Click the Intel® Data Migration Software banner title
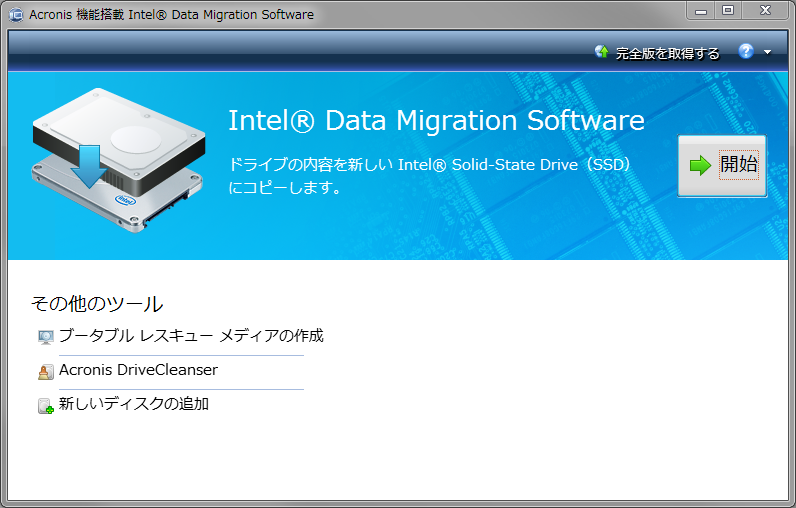 [436, 121]
